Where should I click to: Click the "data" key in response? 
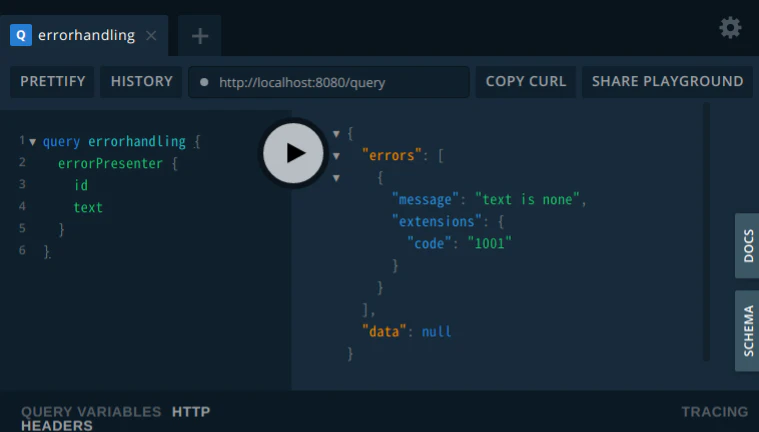(384, 332)
